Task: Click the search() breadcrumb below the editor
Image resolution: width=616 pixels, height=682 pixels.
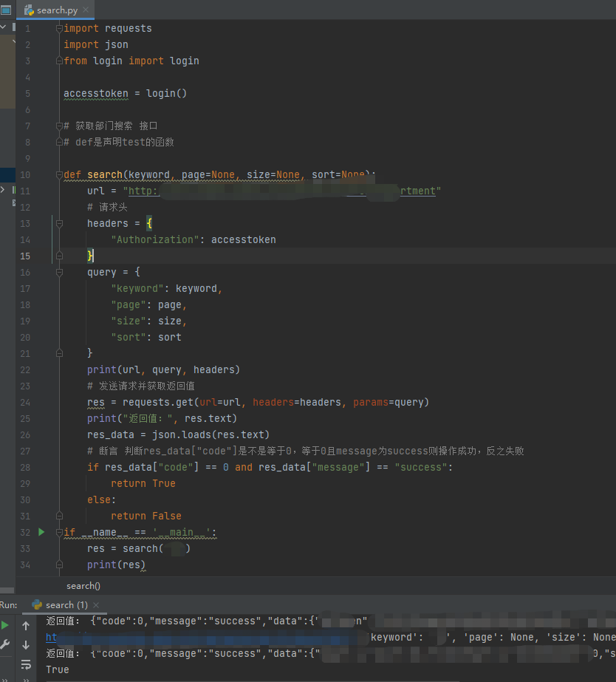Action: [x=83, y=586]
